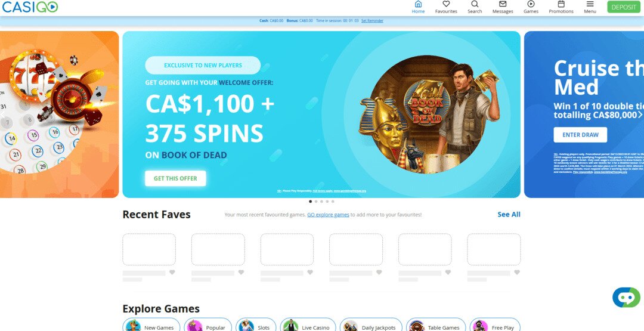Jump to the last carousel dot
The width and height of the screenshot is (644, 331).
[x=333, y=202]
